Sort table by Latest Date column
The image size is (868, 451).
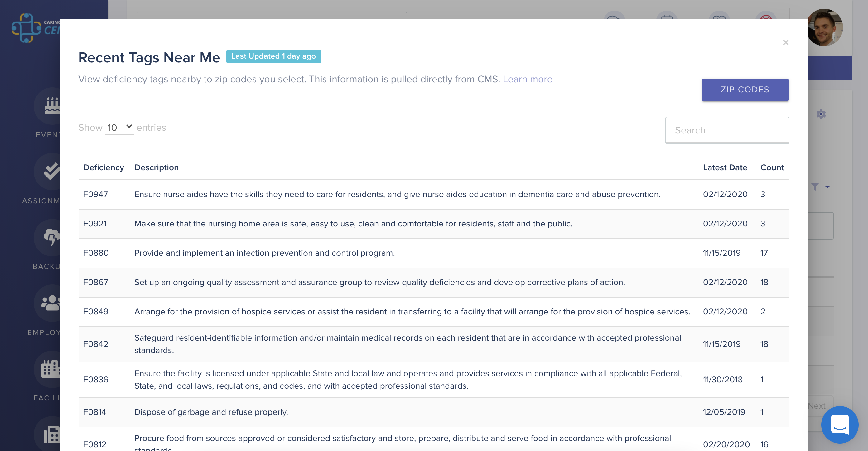725,167
